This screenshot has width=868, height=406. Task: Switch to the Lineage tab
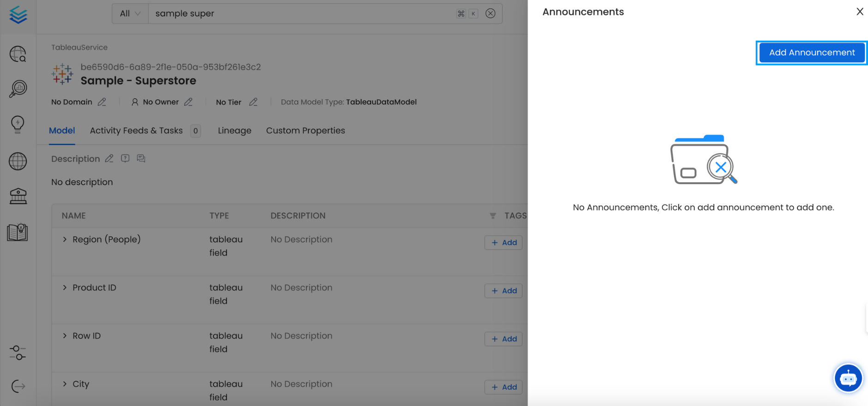(x=235, y=131)
